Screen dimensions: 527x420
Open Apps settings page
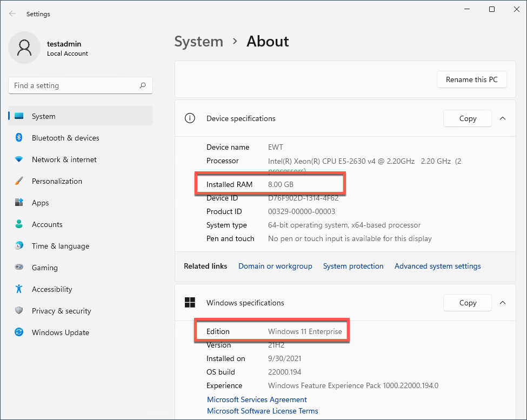point(81,203)
